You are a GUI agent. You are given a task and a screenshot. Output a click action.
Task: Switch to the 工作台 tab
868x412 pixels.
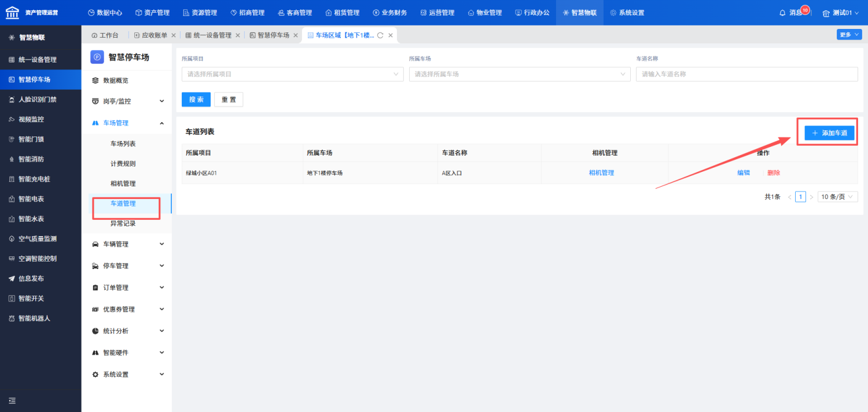tap(105, 35)
